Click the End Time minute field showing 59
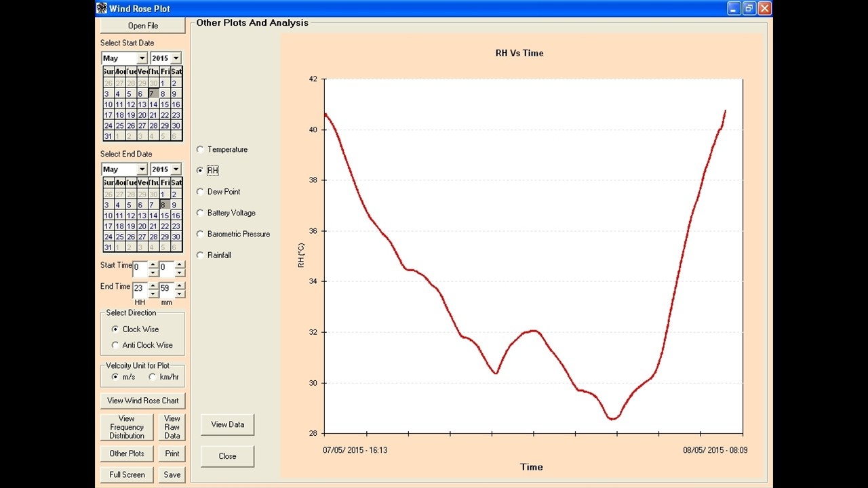868x488 pixels. click(167, 289)
